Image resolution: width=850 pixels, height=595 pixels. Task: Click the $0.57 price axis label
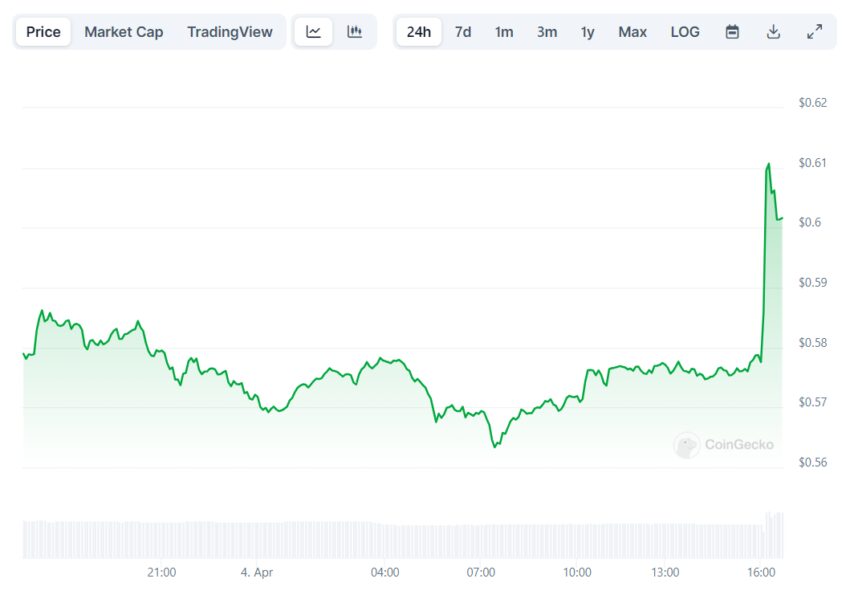point(813,402)
